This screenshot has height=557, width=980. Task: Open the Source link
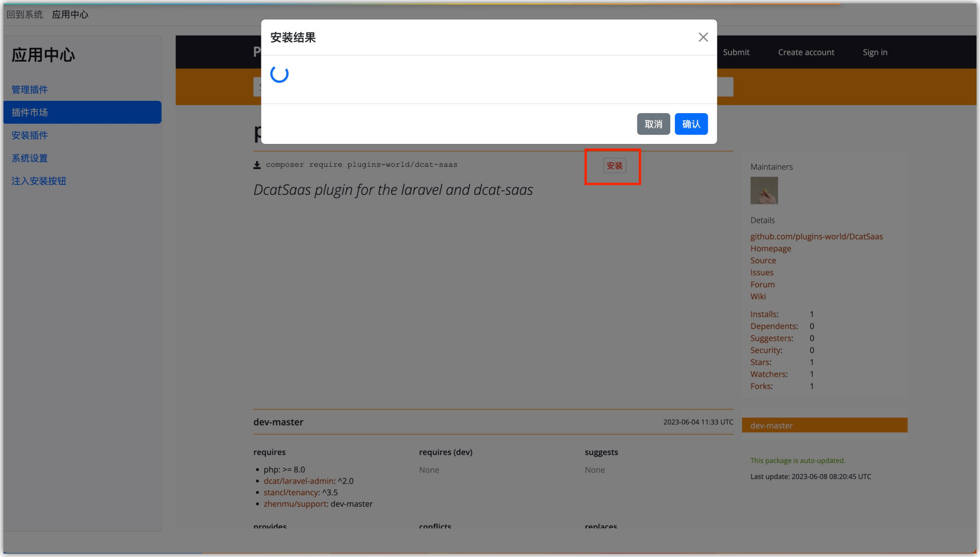pos(763,261)
